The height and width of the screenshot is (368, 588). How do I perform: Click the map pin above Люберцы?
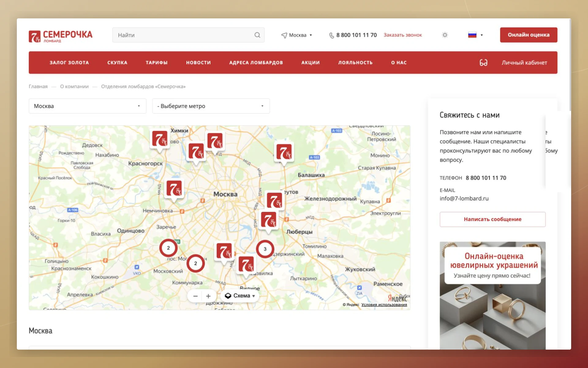(x=269, y=221)
